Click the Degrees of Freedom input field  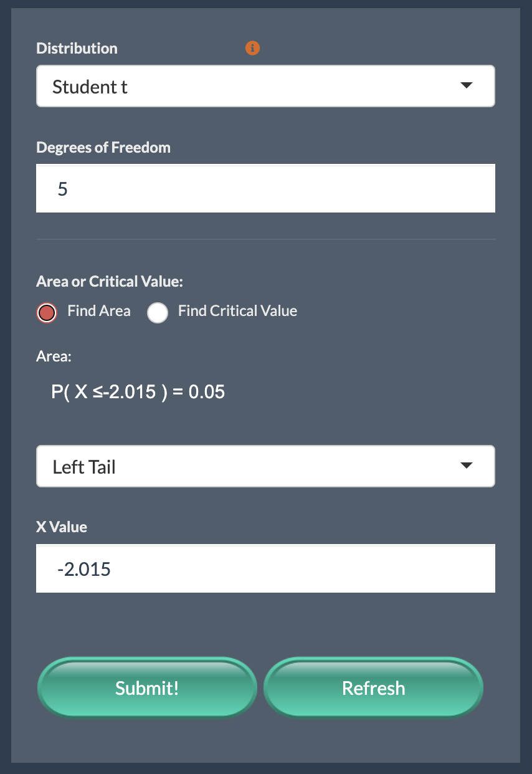pyautogui.click(x=265, y=188)
